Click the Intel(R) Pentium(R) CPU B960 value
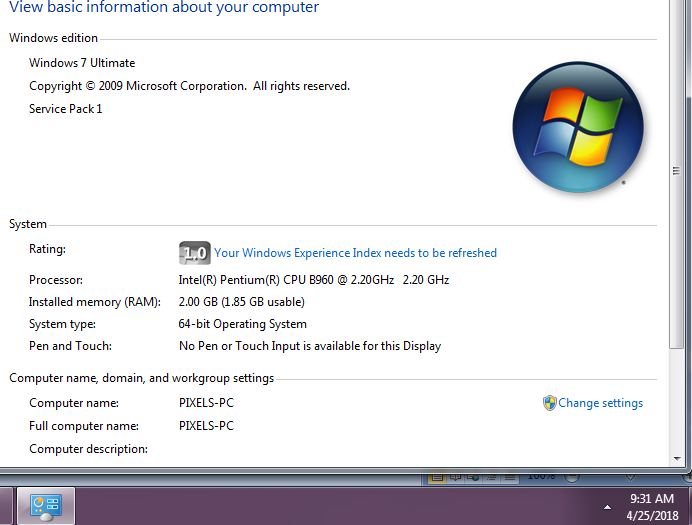The height and width of the screenshot is (525, 692). [314, 280]
